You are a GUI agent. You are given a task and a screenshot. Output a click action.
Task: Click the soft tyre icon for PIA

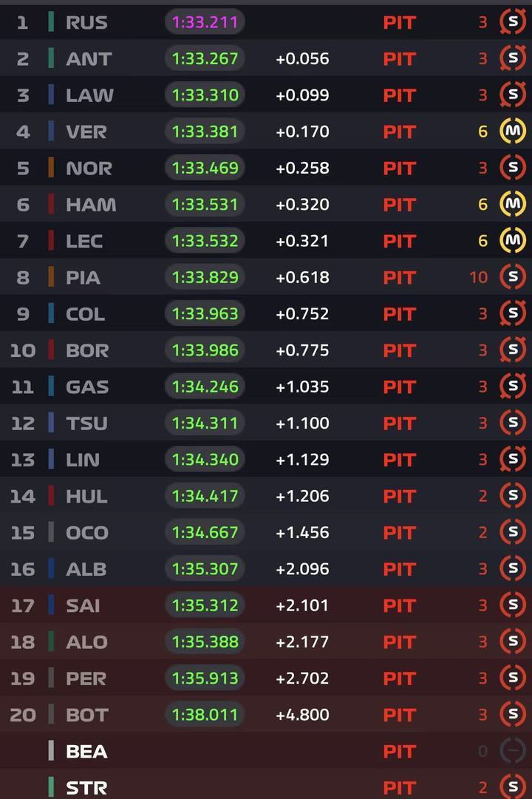(x=513, y=277)
